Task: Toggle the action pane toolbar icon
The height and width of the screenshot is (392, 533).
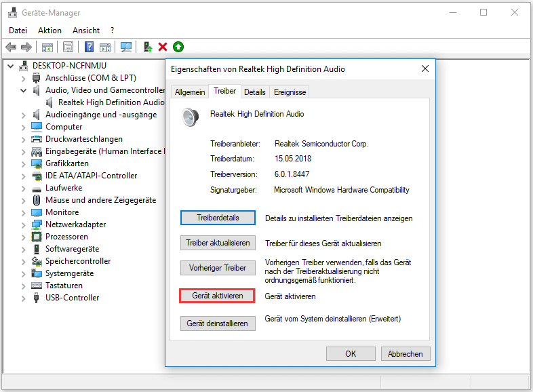Action: (x=105, y=47)
